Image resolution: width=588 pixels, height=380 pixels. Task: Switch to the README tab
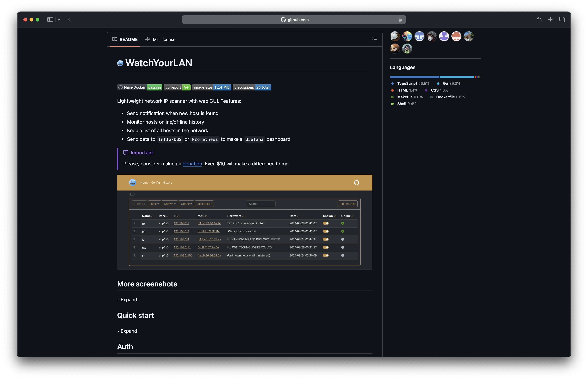(125, 39)
